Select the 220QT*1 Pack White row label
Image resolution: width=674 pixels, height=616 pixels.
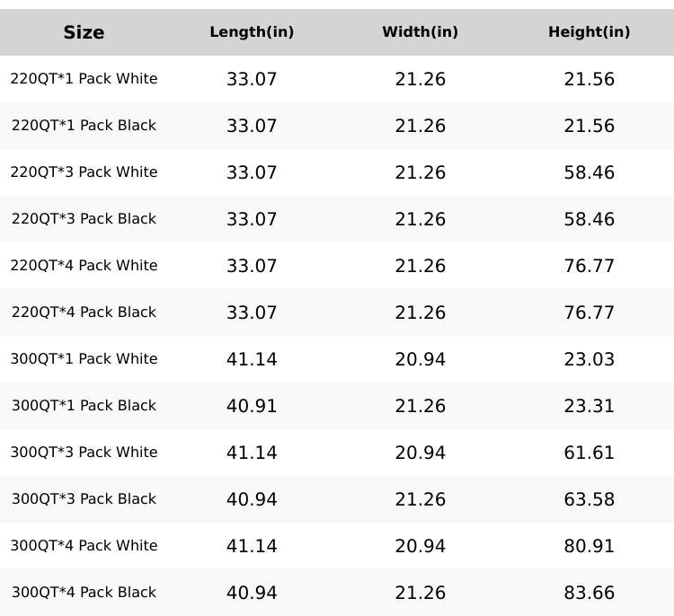pyautogui.click(x=84, y=79)
